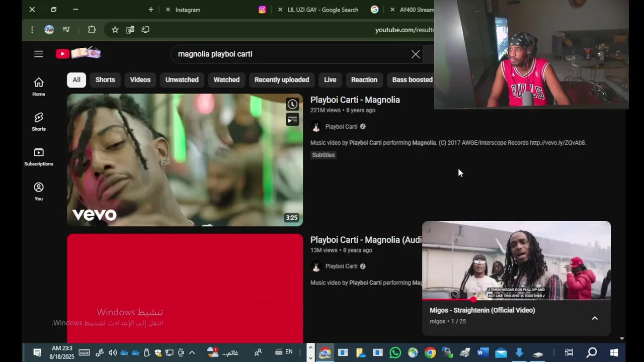Open the weather widget on the taskbar

223,353
